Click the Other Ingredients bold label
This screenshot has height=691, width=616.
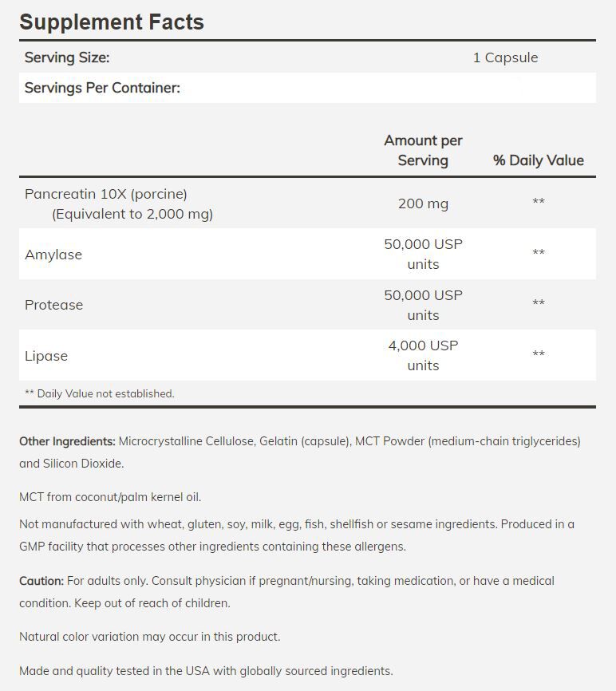(x=67, y=441)
